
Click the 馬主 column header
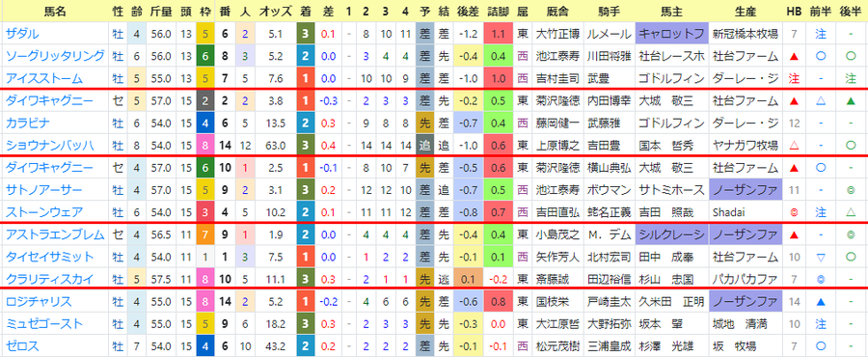671,11
